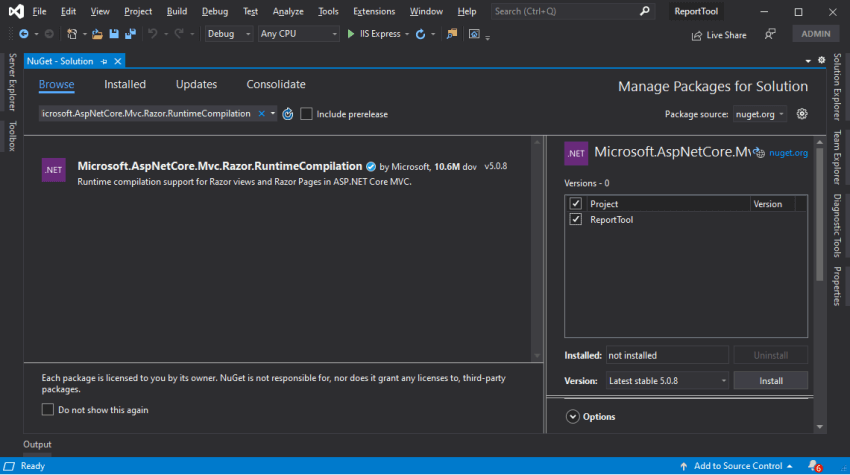Click the Undo arrow icon
Screen dimensions: 850x475
(x=153, y=34)
